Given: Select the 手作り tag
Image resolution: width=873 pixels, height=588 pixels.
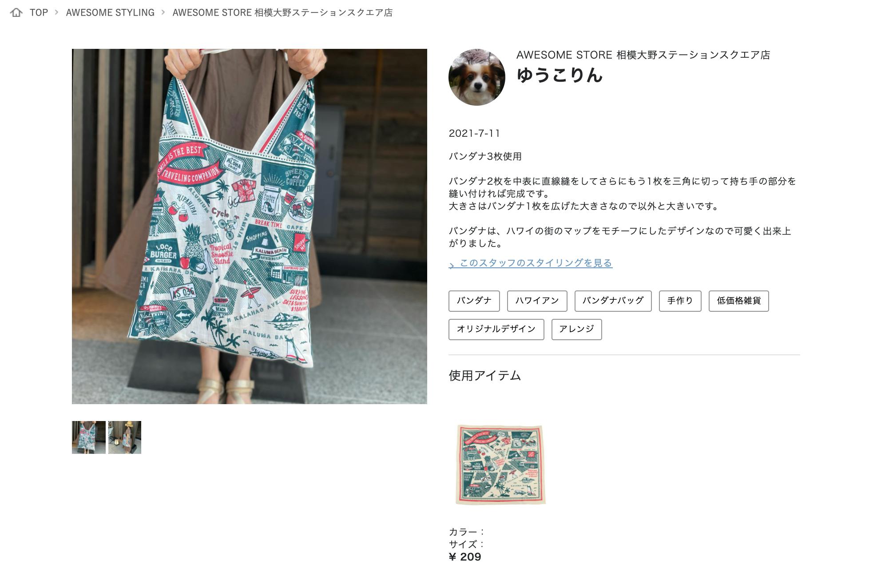Looking at the screenshot, I should [x=680, y=301].
